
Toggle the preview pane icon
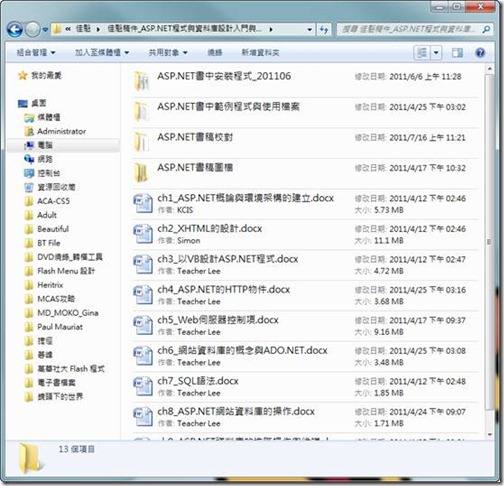[457, 53]
